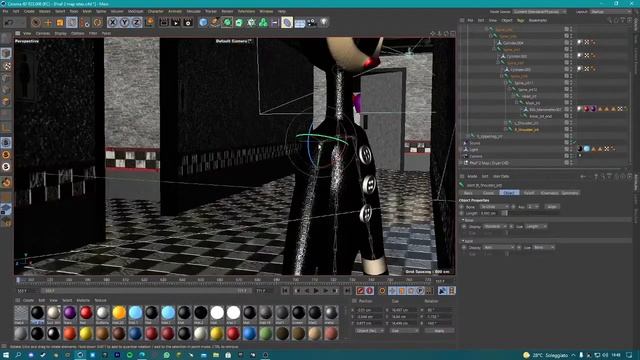
Task: Select the green material sphere in second row
Action: click(x=266, y=333)
